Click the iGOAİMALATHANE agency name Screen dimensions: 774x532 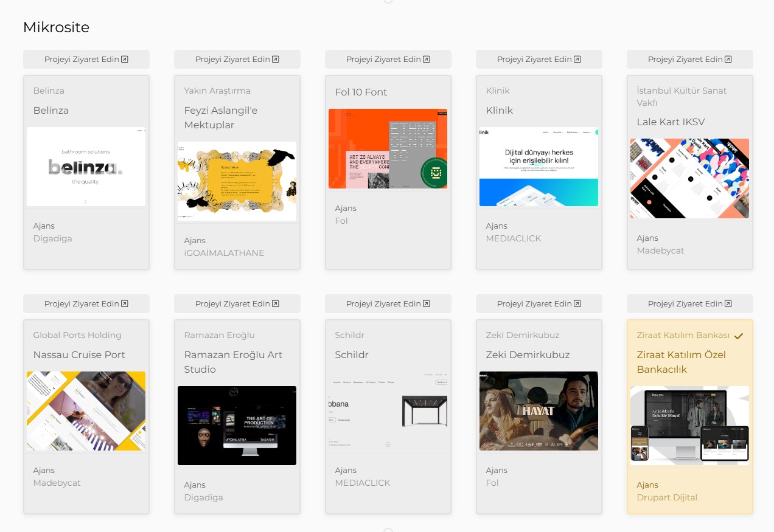tap(224, 253)
